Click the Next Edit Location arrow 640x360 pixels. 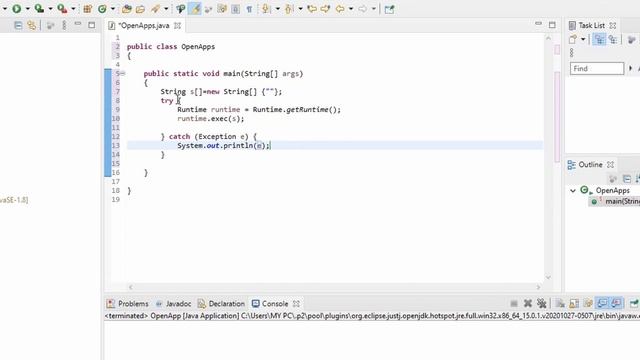326,9
